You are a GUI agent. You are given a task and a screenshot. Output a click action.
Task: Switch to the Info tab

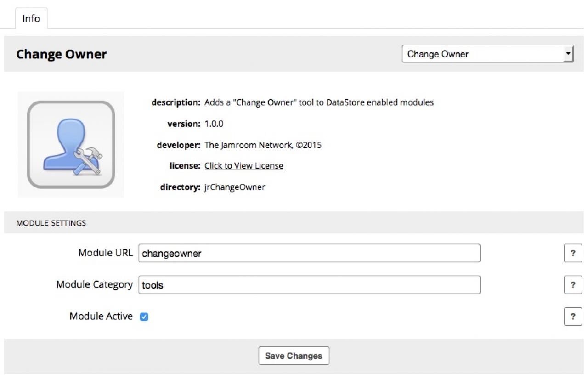31,19
